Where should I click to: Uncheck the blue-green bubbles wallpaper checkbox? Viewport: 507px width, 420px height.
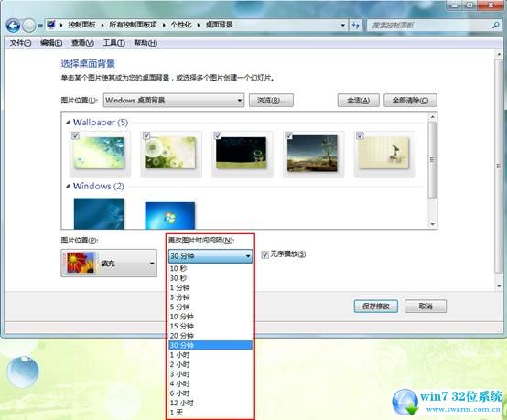point(75,135)
